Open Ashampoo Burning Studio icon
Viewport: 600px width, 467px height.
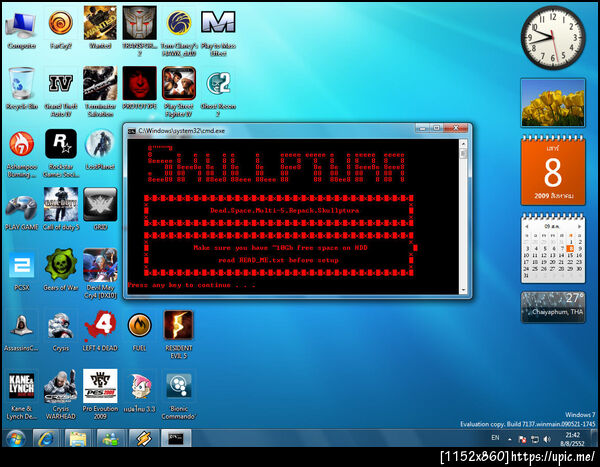[x=21, y=154]
